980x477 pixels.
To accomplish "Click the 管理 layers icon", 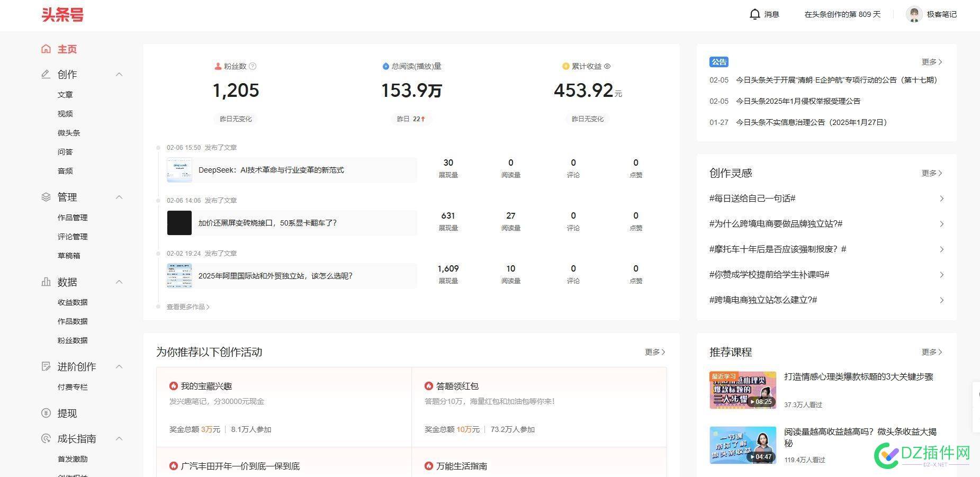I will point(46,197).
